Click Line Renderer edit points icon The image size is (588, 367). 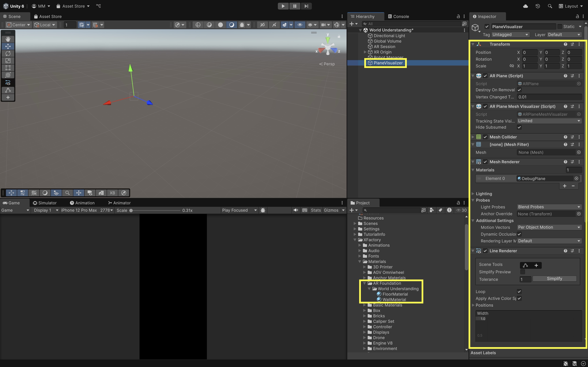(525, 265)
